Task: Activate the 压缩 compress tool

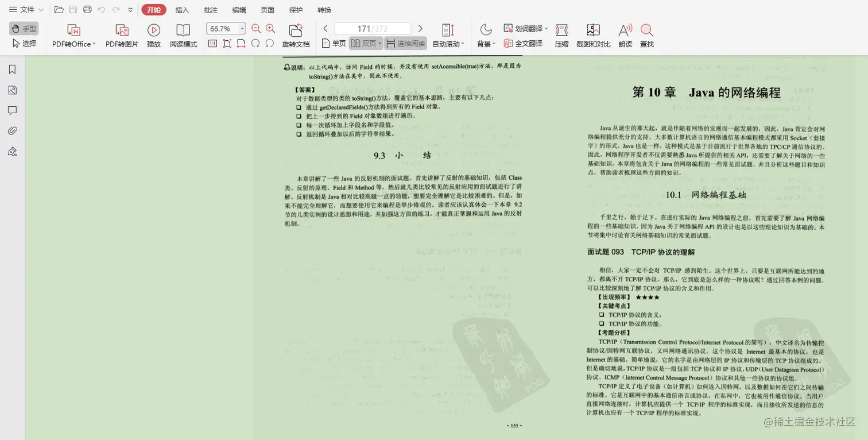Action: pos(561,34)
